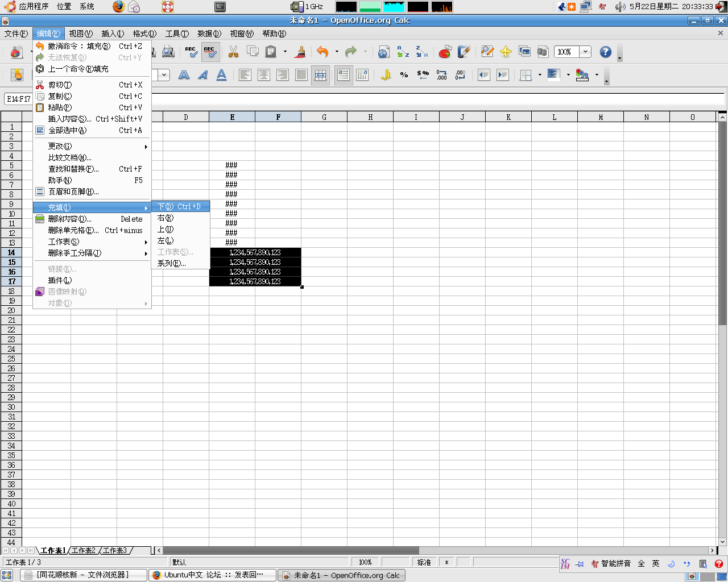Click the spellcheck icon in toolbar

coord(192,52)
